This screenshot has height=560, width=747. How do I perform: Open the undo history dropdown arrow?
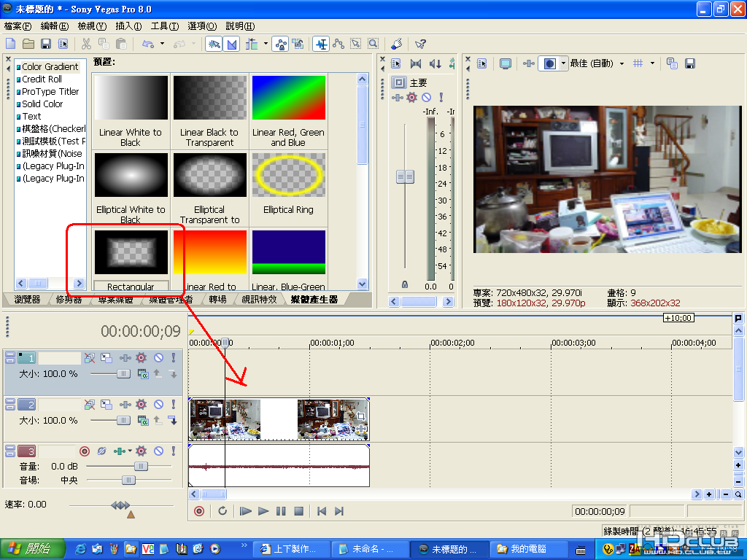pyautogui.click(x=162, y=44)
